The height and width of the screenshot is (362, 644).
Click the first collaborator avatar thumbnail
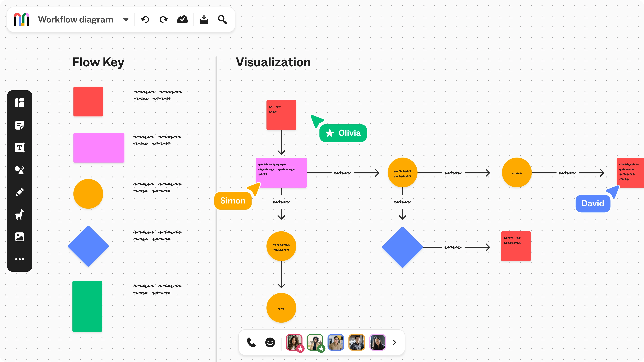click(294, 342)
